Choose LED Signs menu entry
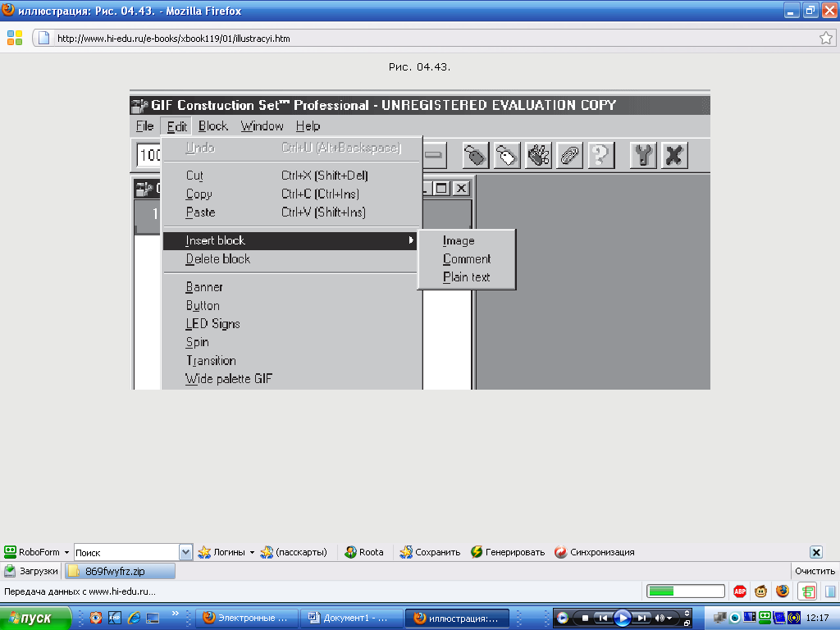 click(x=290, y=323)
